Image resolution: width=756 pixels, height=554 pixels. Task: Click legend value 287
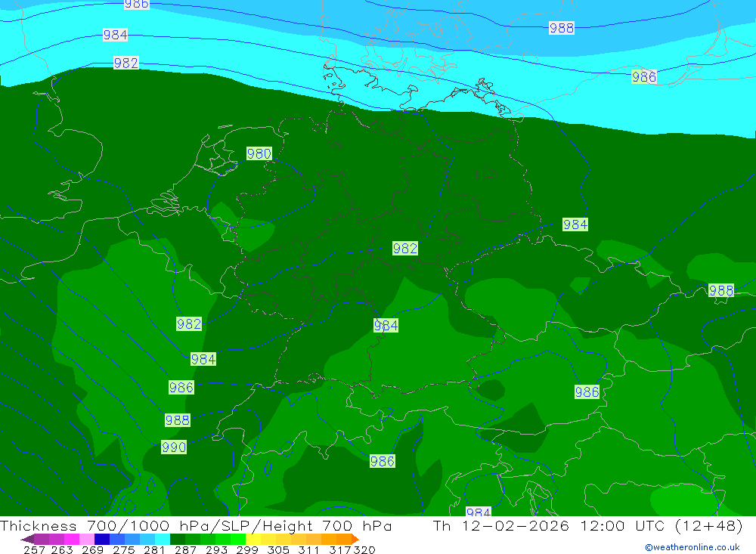click(x=185, y=549)
